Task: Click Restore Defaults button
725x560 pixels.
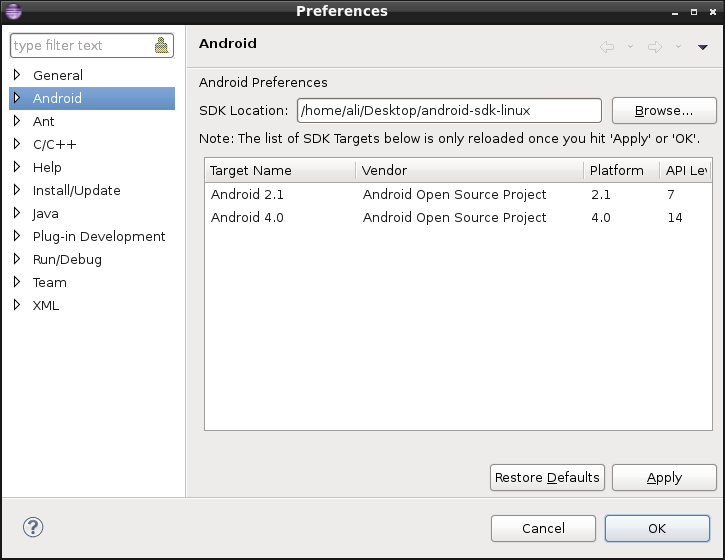Action: click(x=547, y=477)
